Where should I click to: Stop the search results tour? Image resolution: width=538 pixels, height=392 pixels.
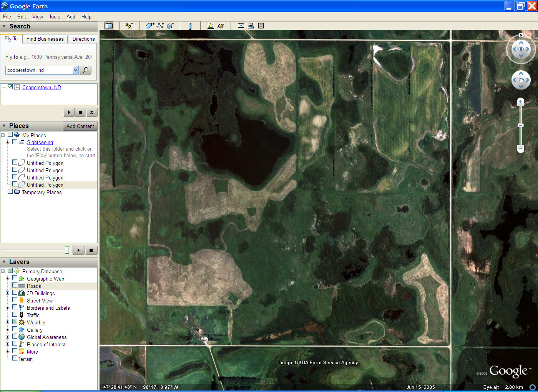pos(80,112)
